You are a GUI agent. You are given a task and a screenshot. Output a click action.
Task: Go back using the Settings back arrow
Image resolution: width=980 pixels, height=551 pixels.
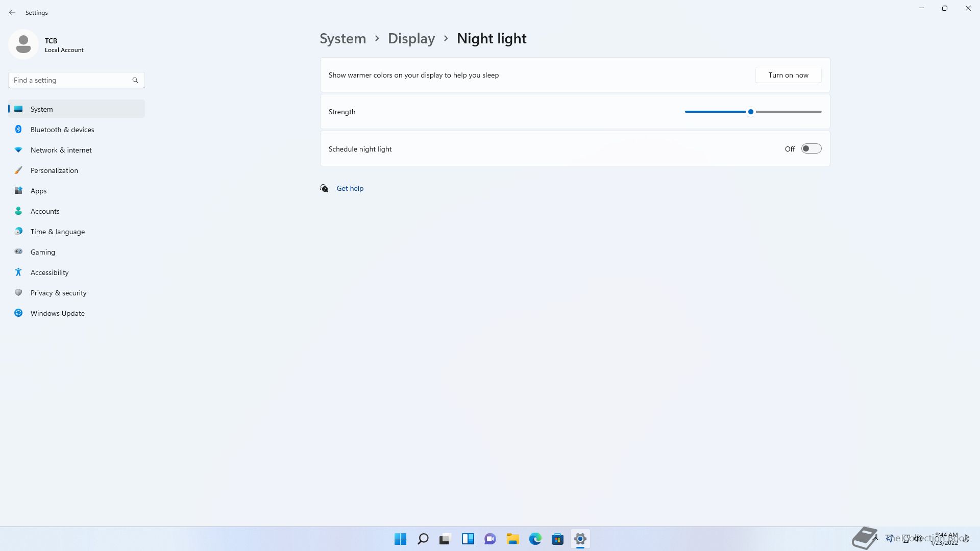pos(12,12)
